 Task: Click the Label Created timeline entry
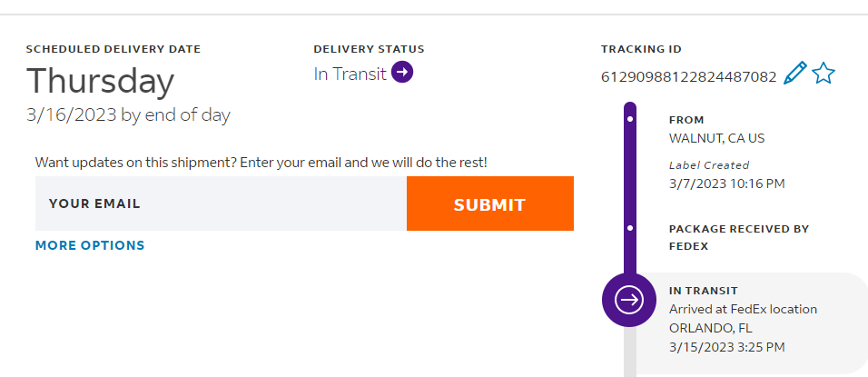[x=709, y=165]
